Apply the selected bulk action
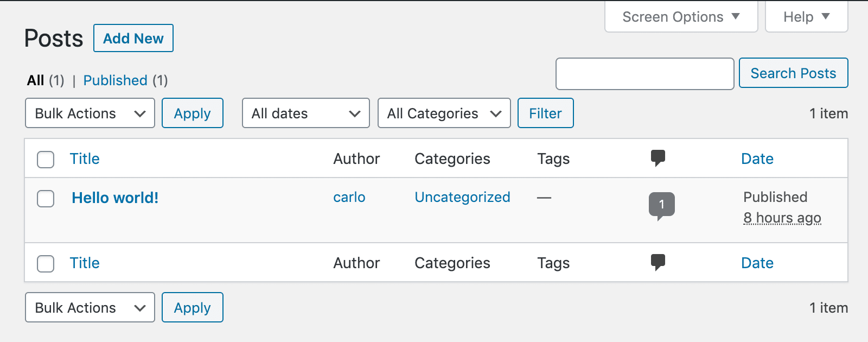This screenshot has width=868, height=342. [192, 113]
